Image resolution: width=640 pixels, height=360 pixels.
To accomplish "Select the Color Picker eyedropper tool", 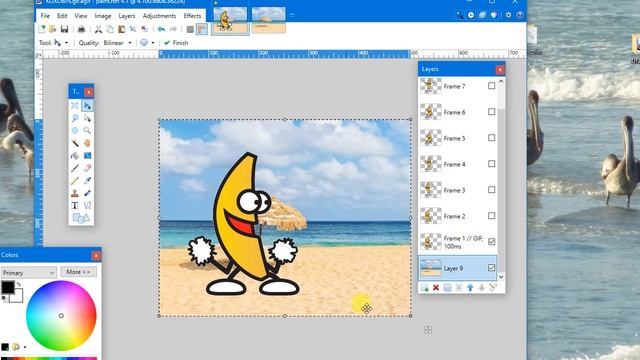I will (87, 180).
